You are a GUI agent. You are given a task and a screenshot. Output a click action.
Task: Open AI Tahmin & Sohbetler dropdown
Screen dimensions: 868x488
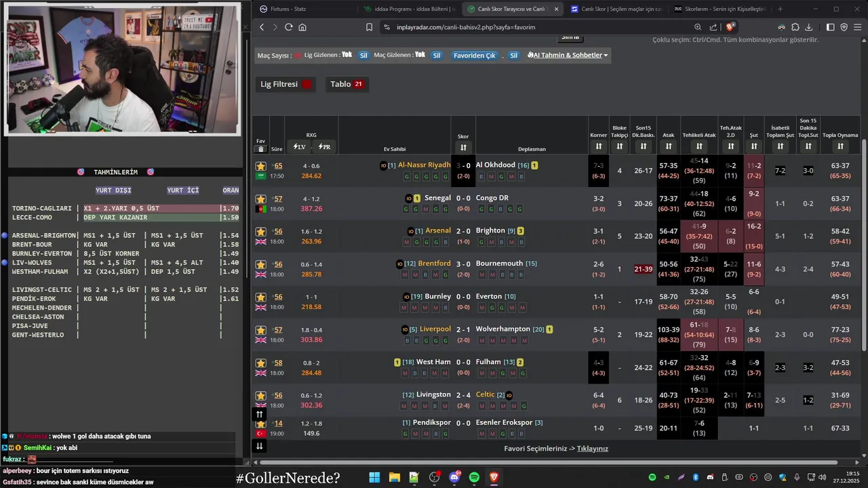tap(568, 55)
